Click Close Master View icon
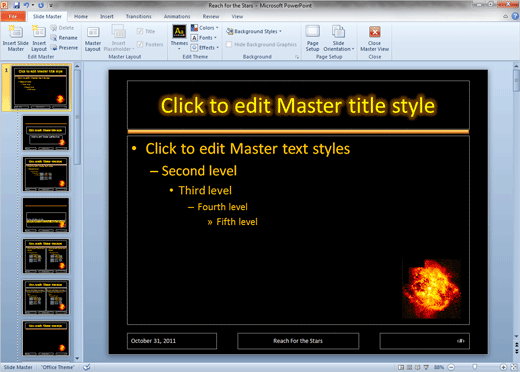 pyautogui.click(x=375, y=32)
